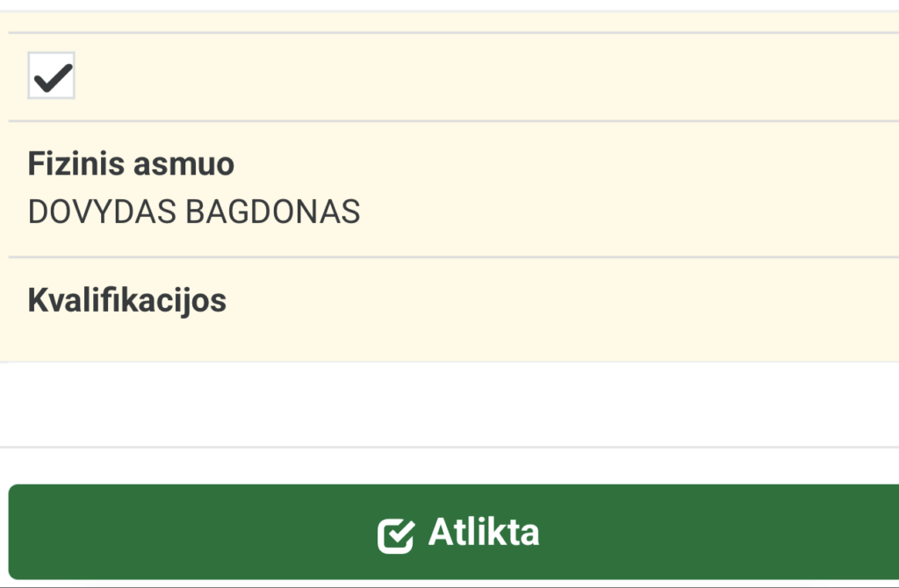Open the Kvalifikacijos section
The width and height of the screenshot is (899, 588).
pyautogui.click(x=127, y=300)
